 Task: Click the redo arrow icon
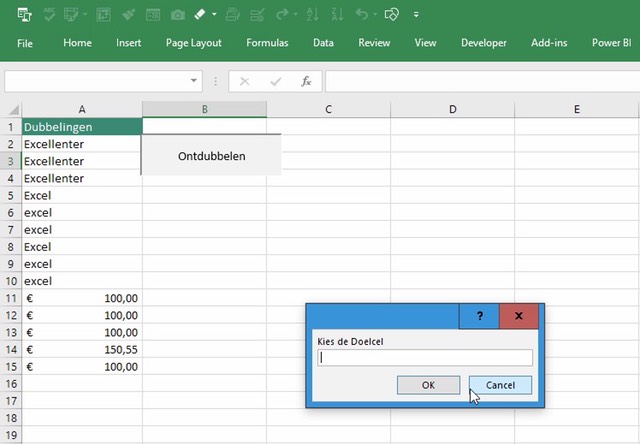click(281, 15)
